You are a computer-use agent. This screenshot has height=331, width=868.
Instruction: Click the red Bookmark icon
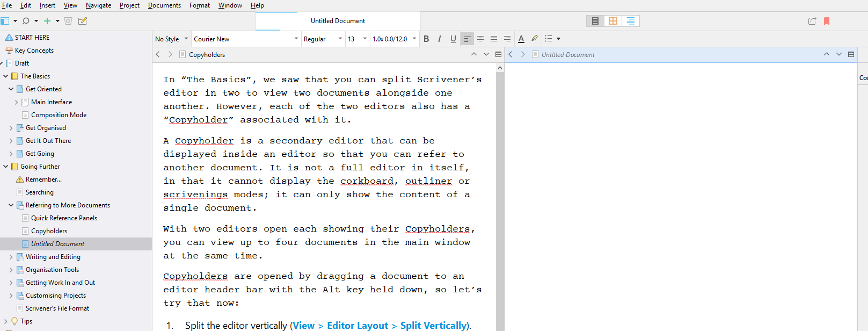click(x=827, y=21)
